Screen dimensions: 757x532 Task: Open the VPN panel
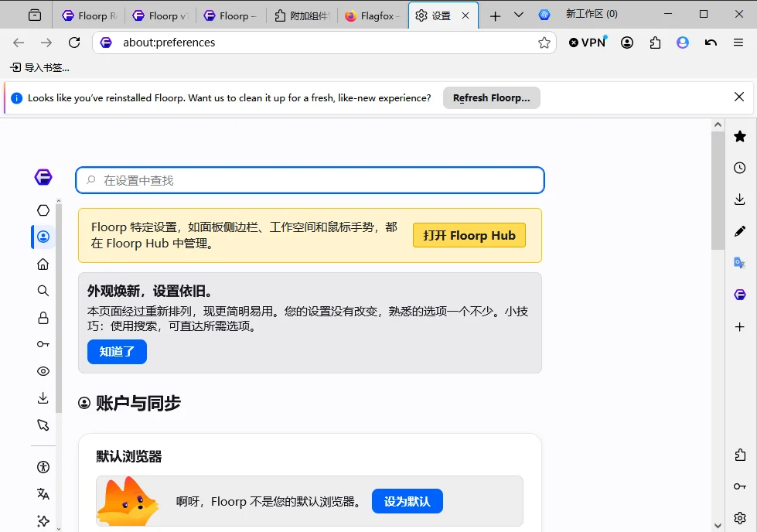(588, 43)
